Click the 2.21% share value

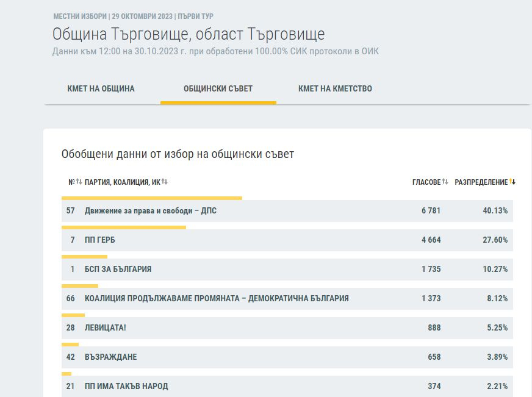click(x=497, y=386)
